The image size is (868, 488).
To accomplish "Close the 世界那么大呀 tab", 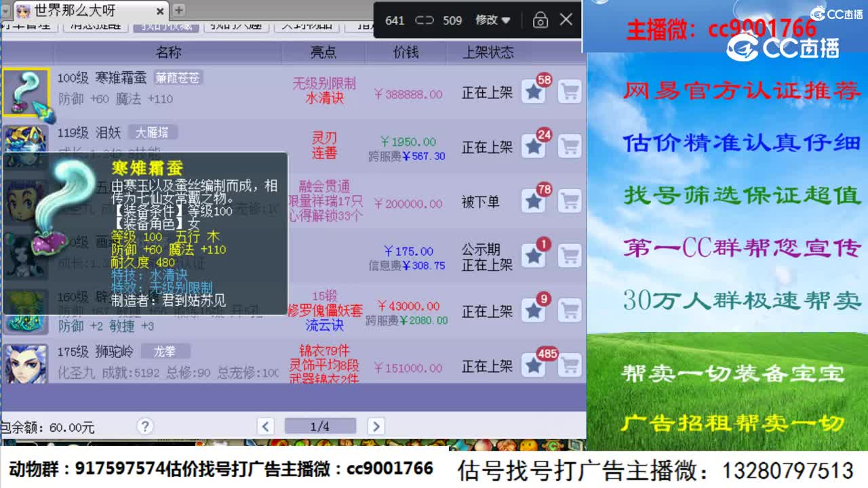I will coord(161,11).
